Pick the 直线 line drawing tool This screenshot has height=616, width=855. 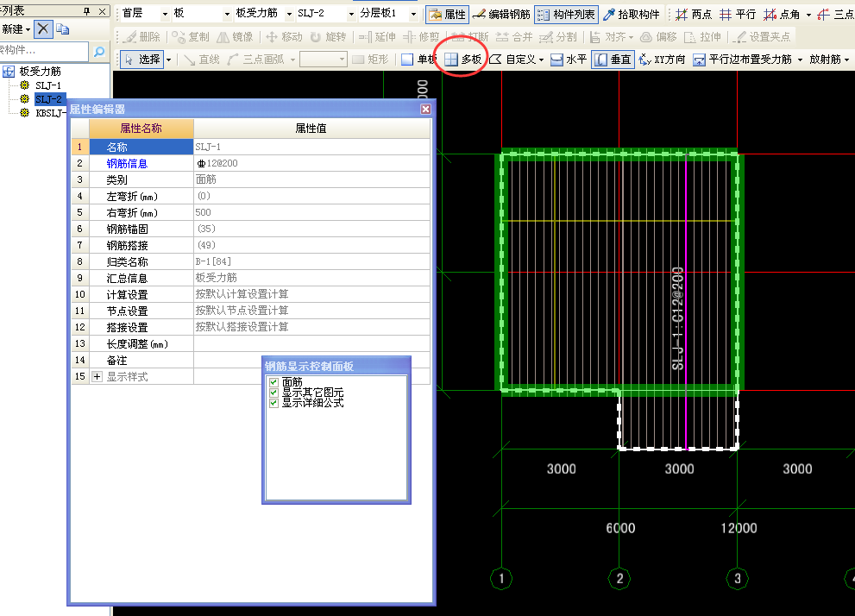(x=202, y=59)
